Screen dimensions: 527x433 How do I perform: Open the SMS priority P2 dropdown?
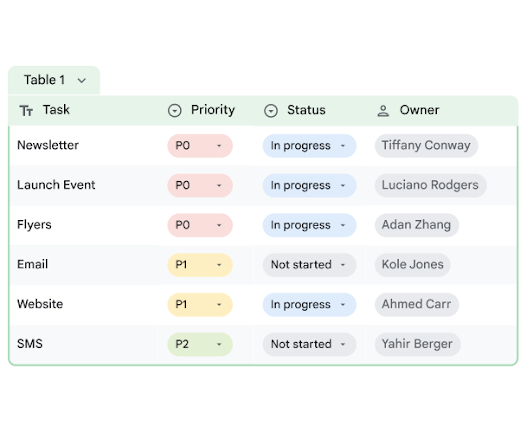tap(200, 344)
